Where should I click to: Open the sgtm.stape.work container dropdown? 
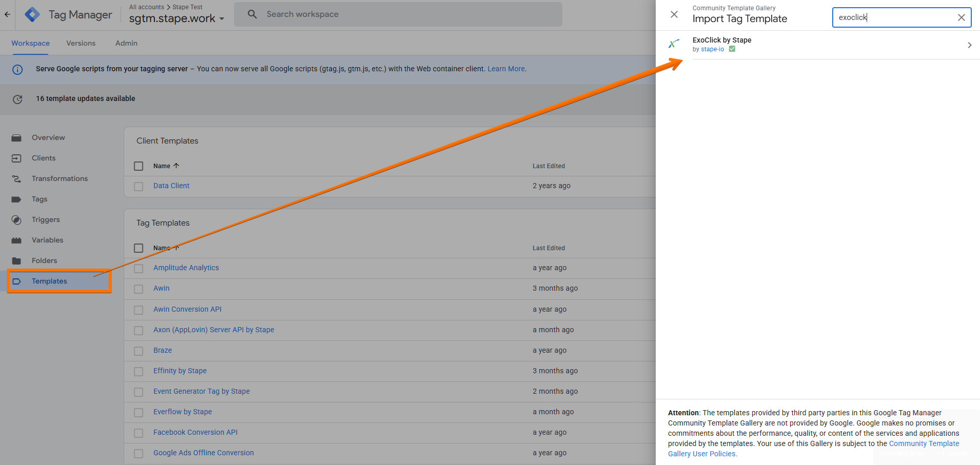[x=177, y=18]
